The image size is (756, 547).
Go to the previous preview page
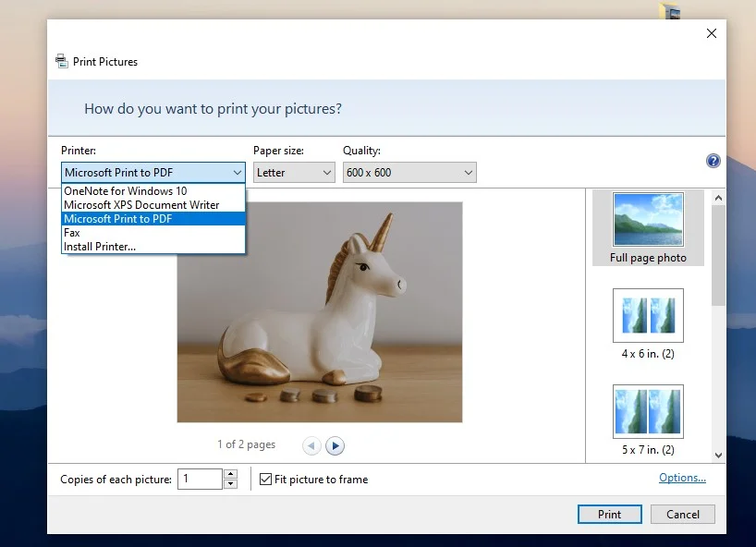click(x=311, y=445)
